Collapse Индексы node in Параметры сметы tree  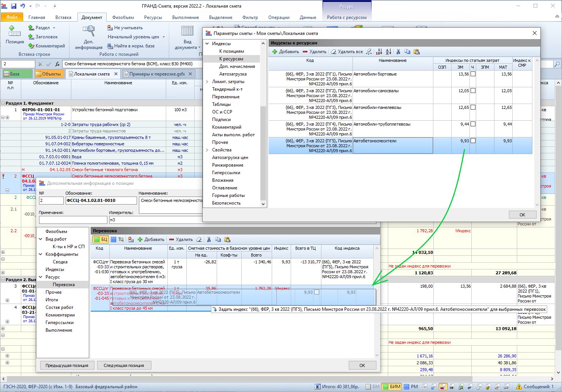207,44
